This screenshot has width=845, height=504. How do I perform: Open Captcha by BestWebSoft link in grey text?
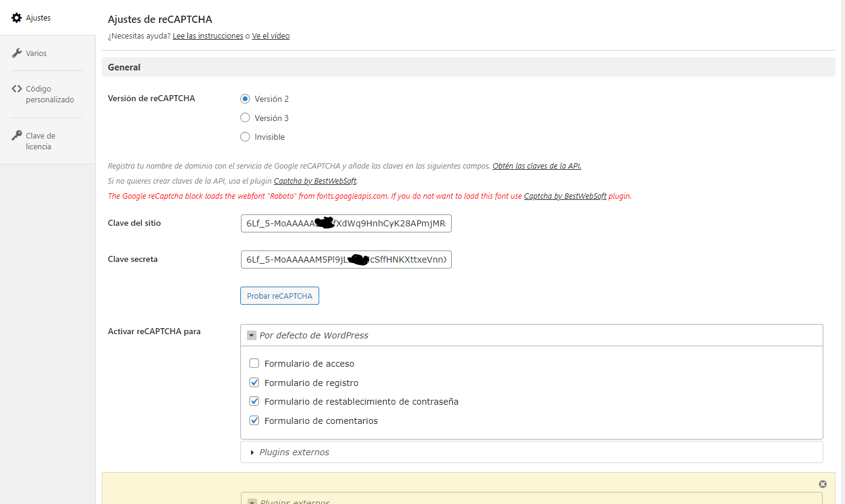click(x=315, y=181)
